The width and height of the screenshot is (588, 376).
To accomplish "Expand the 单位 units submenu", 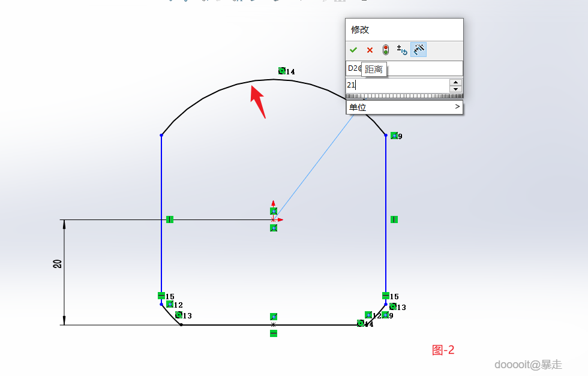I will (x=404, y=107).
